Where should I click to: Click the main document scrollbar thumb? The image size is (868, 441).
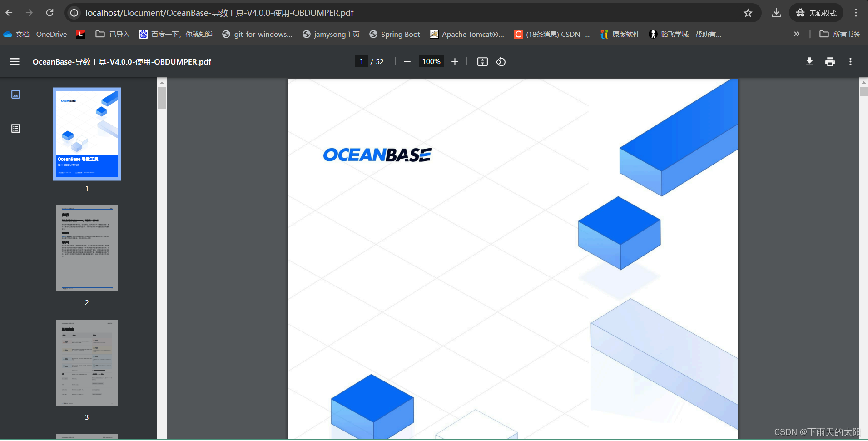tap(863, 91)
